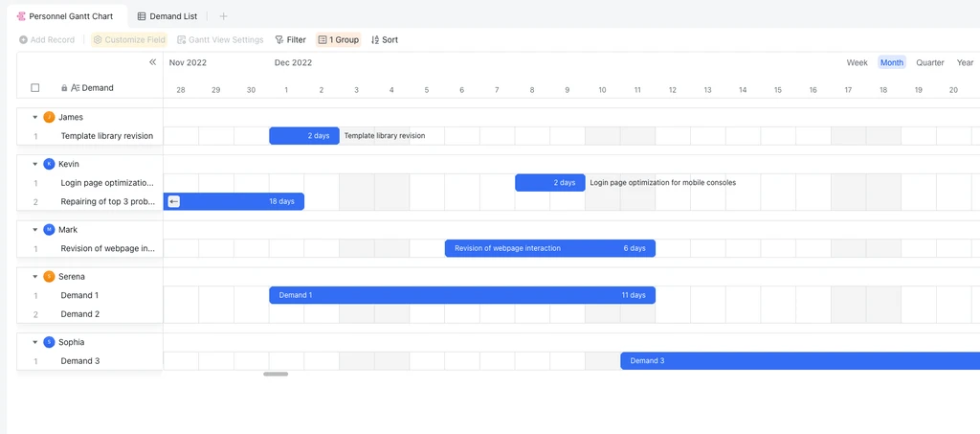This screenshot has width=980, height=434.
Task: Select the Month timescale option
Action: [x=892, y=62]
